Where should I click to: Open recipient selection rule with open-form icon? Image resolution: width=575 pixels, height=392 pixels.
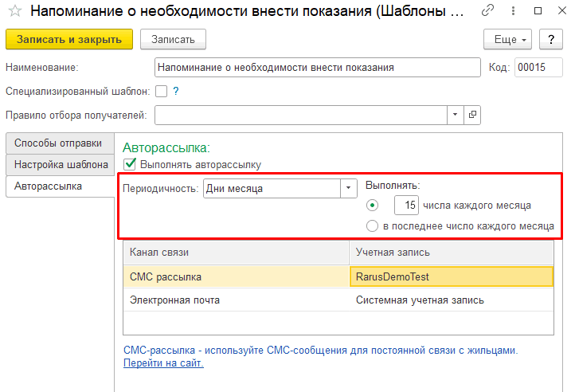[472, 115]
